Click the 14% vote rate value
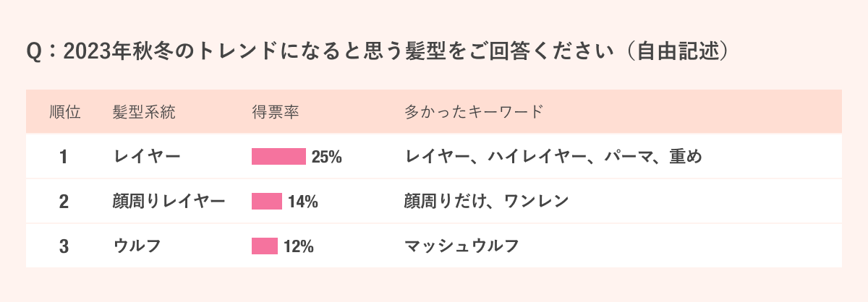 click(303, 202)
